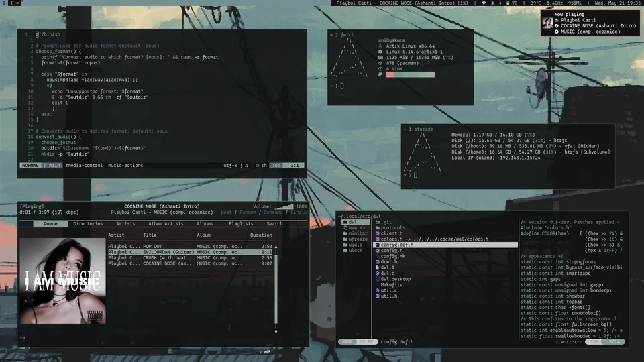Open the Album Artists tab in the music player
Screen dimensions: 644x362
[166, 224]
